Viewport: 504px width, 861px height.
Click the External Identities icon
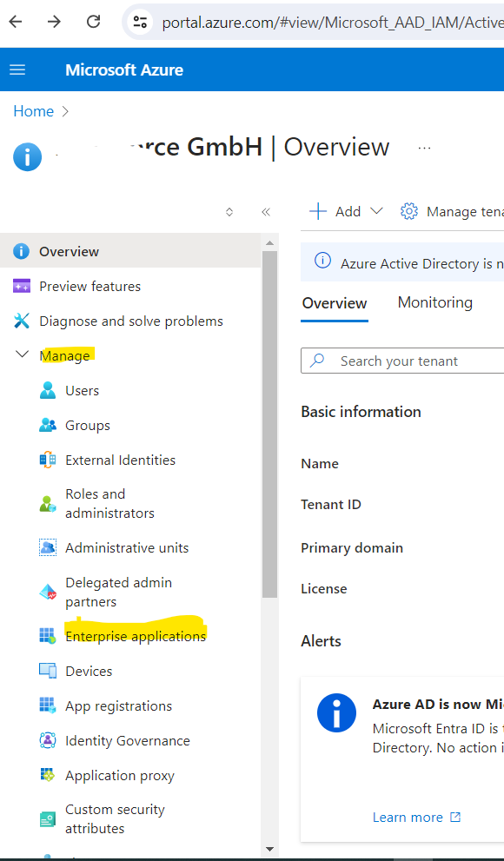(x=48, y=460)
